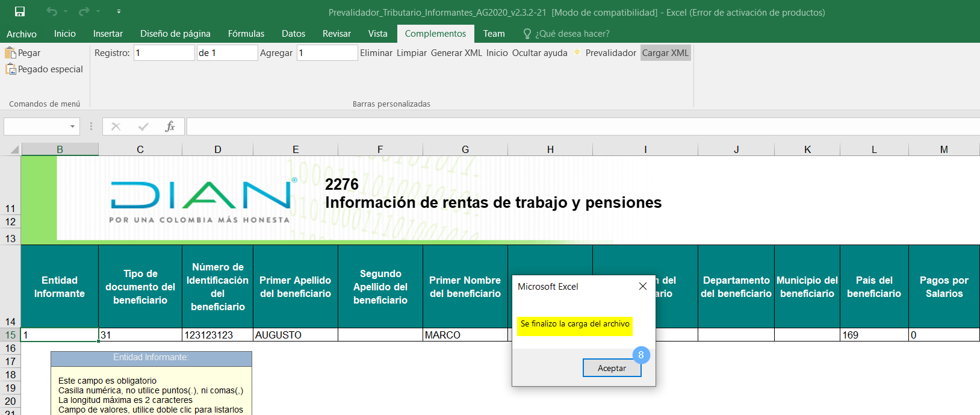980x415 pixels.
Task: Open the Undo history dropdown arrow
Action: (66, 11)
